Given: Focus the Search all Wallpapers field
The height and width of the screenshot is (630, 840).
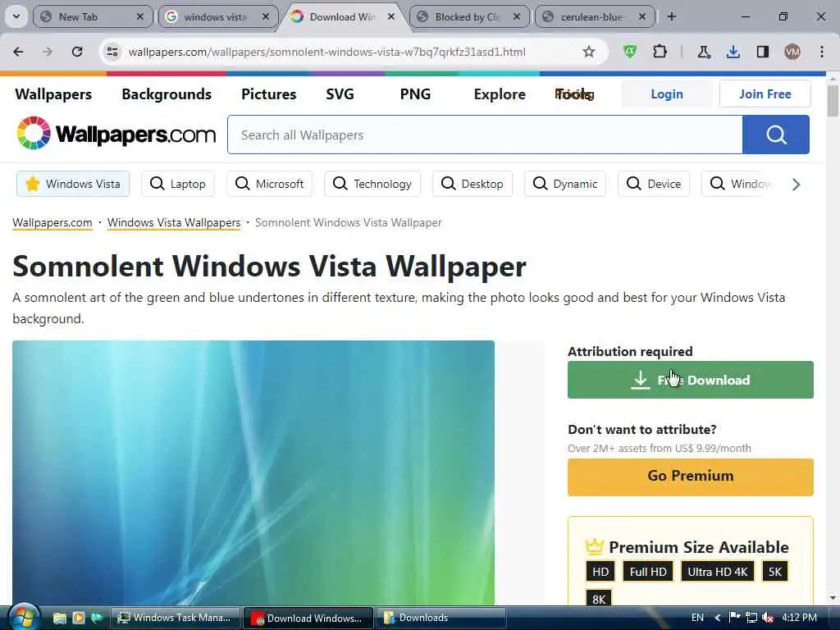Looking at the screenshot, I should click(x=485, y=135).
